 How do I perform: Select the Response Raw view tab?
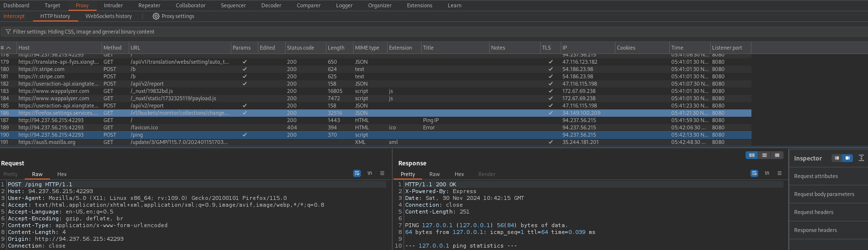point(434,174)
